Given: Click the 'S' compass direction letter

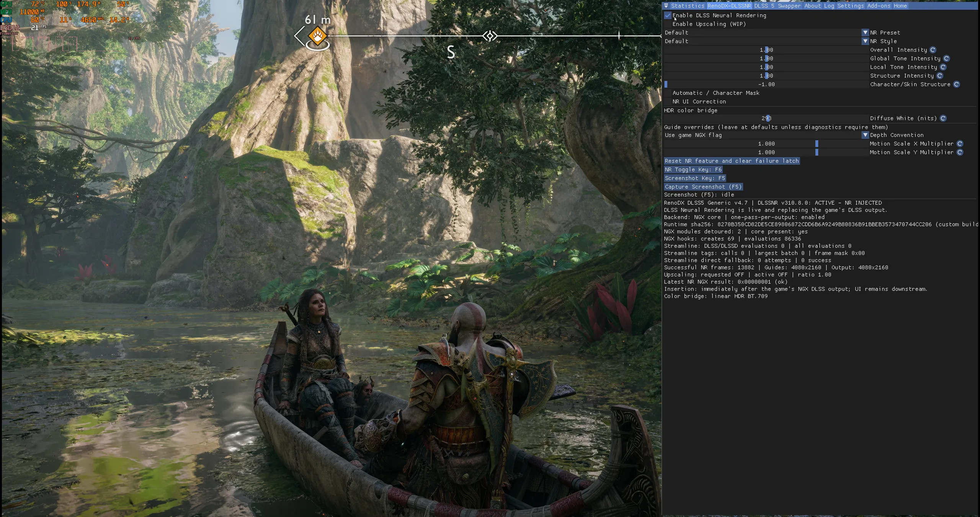Looking at the screenshot, I should coord(451,52).
